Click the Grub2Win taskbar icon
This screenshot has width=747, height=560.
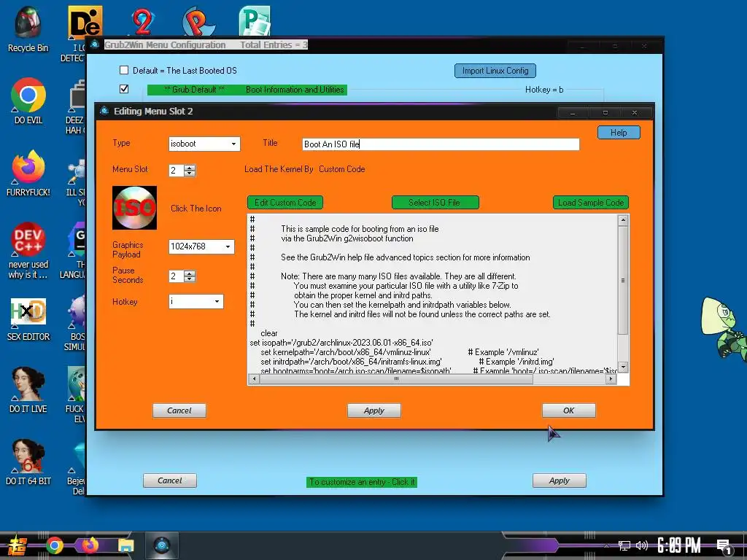tap(162, 545)
